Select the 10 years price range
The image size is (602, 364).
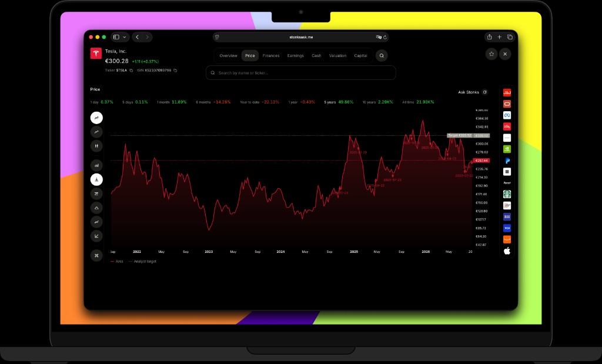tap(378, 102)
